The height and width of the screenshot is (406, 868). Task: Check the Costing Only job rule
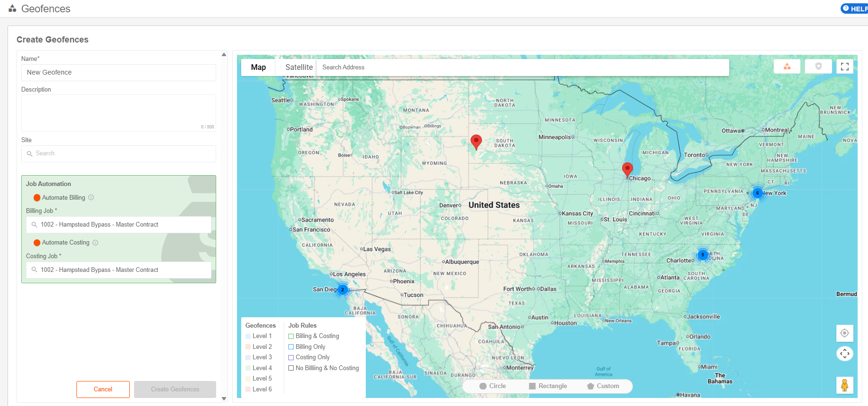coord(291,357)
